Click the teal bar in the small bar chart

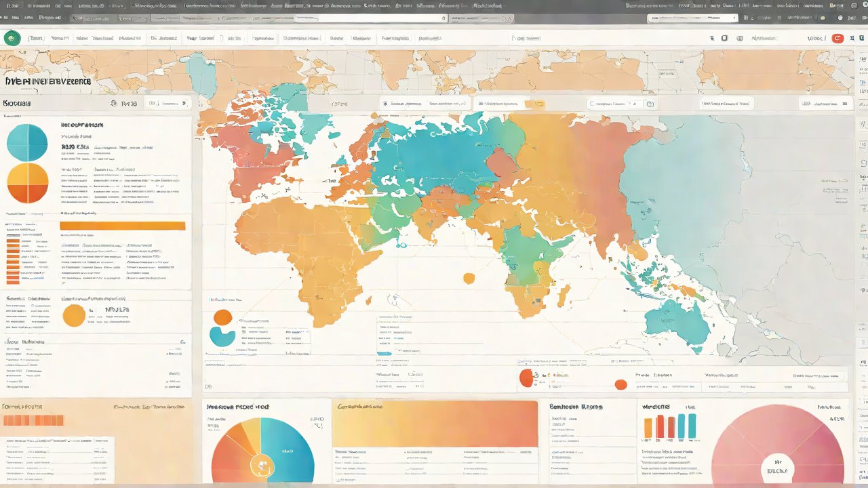[x=692, y=426]
